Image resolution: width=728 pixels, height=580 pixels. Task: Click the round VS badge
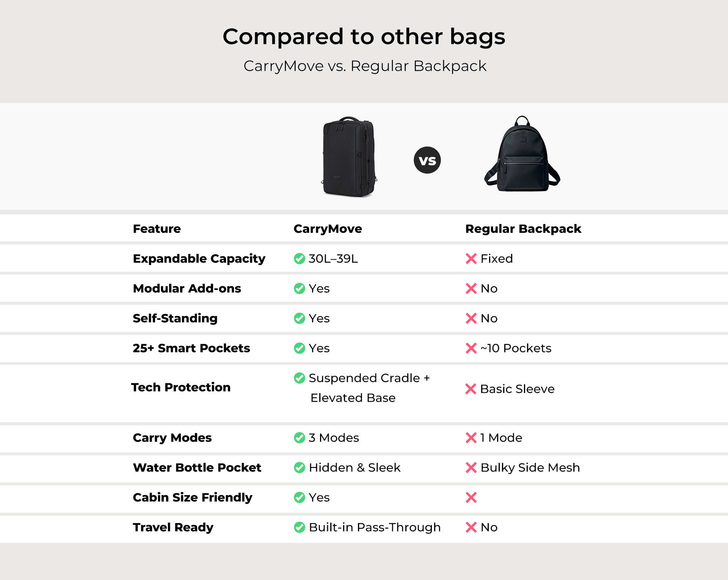427,160
